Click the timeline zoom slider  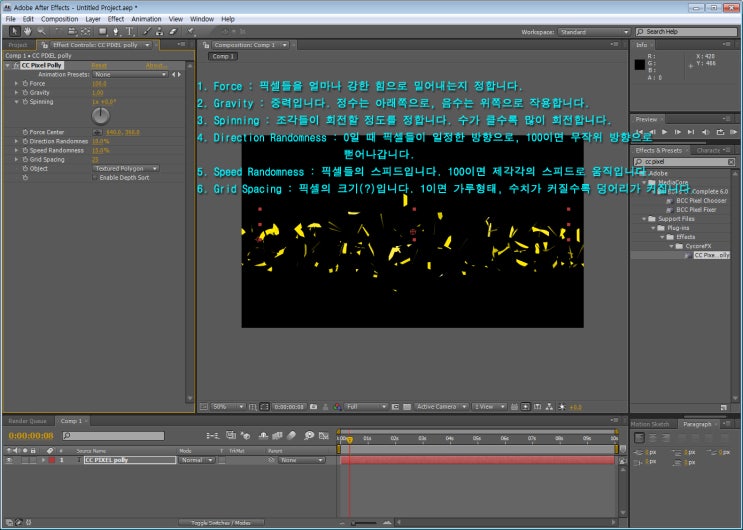click(364, 523)
